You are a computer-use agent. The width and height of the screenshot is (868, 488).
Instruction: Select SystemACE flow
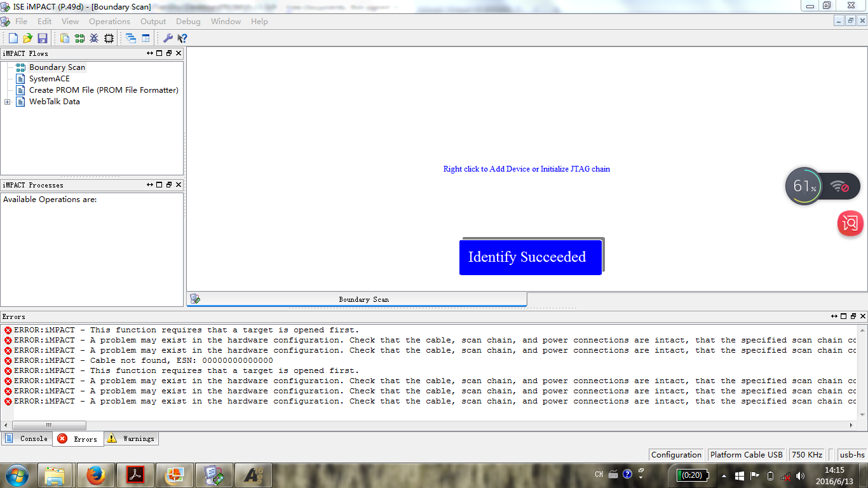tap(50, 79)
